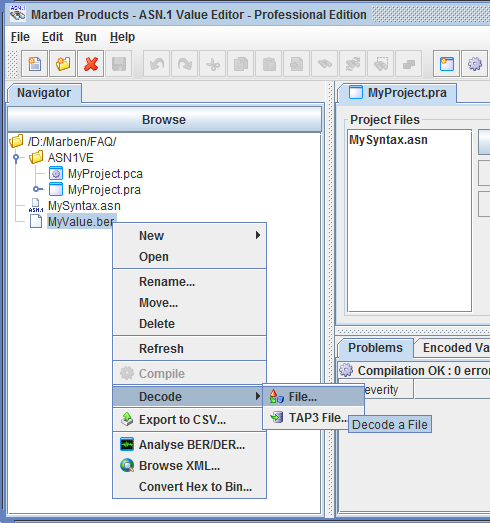This screenshot has width=490, height=523.
Task: Select MySyntax.asn in Project Files list
Action: click(x=388, y=139)
